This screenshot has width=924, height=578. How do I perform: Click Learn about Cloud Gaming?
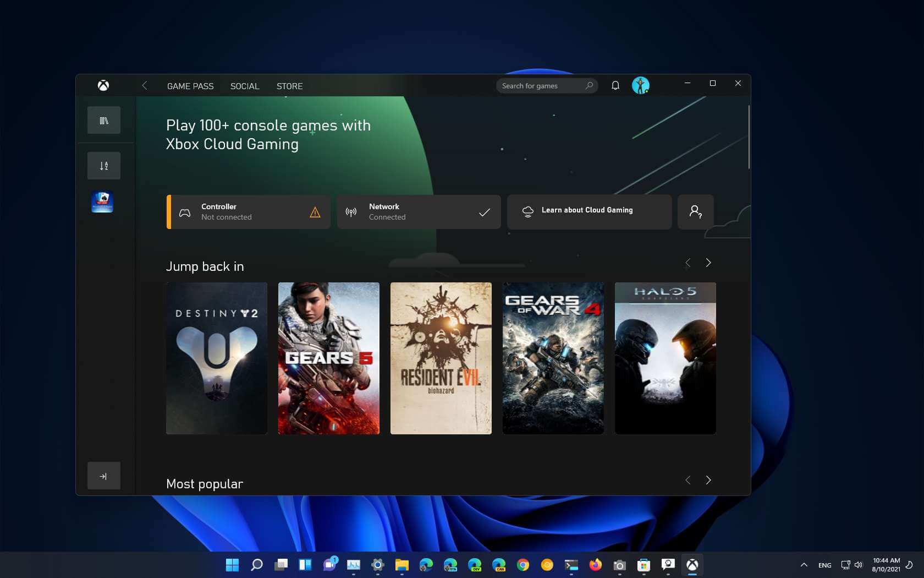pyautogui.click(x=590, y=212)
